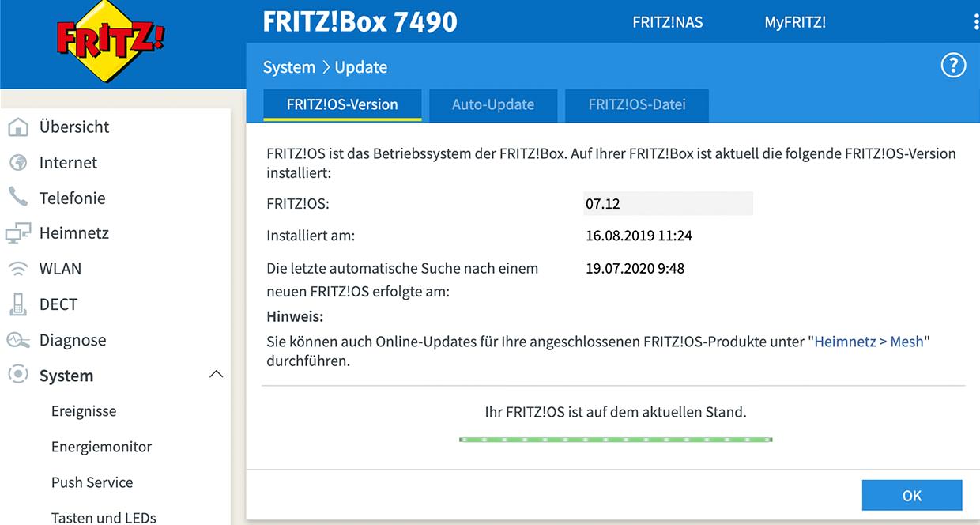Open Tasten und LEDs under System
980x525 pixels.
click(x=104, y=518)
